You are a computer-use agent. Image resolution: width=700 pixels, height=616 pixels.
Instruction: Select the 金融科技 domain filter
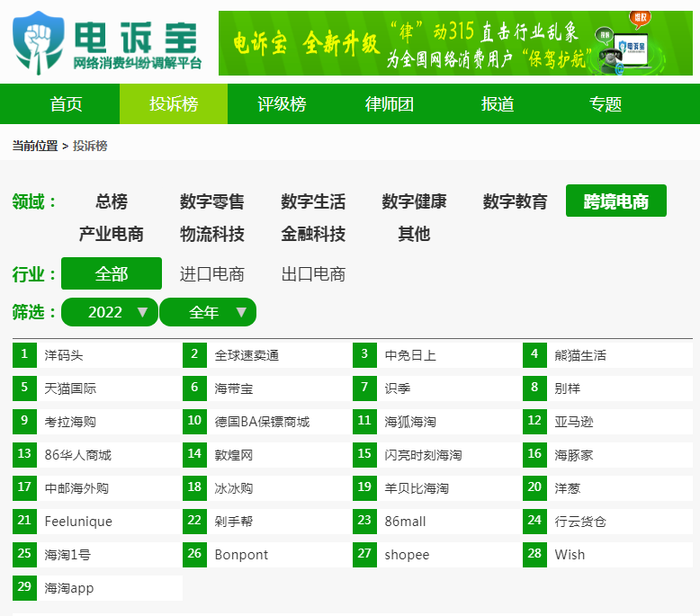pyautogui.click(x=313, y=234)
